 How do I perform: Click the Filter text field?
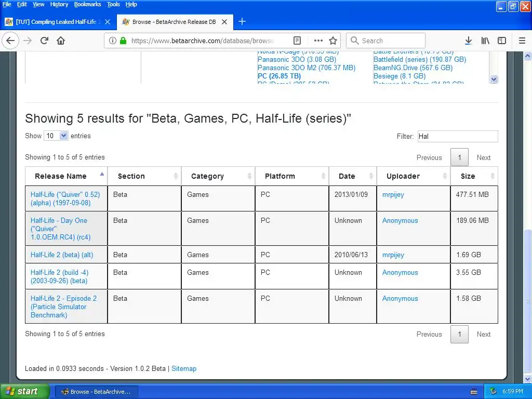pos(458,137)
